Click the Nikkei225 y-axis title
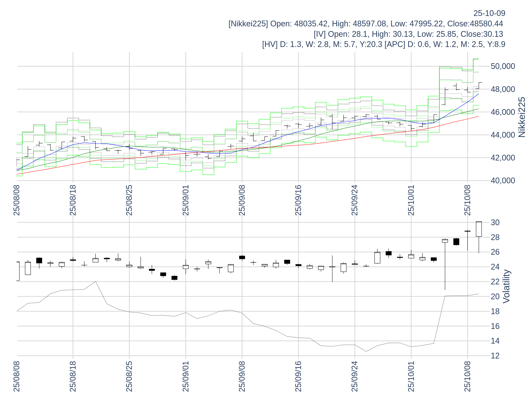Viewport: 532px width, 399px height. pyautogui.click(x=521, y=117)
